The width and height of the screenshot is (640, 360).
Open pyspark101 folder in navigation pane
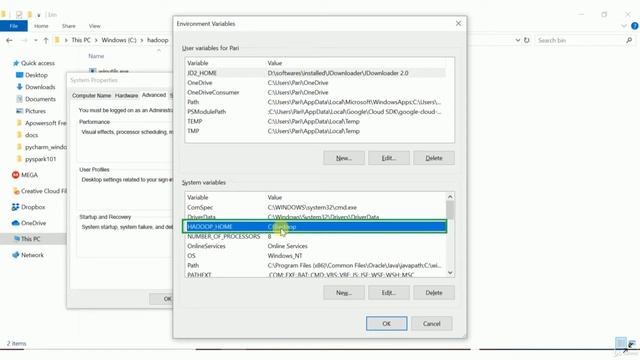[x=36, y=159]
